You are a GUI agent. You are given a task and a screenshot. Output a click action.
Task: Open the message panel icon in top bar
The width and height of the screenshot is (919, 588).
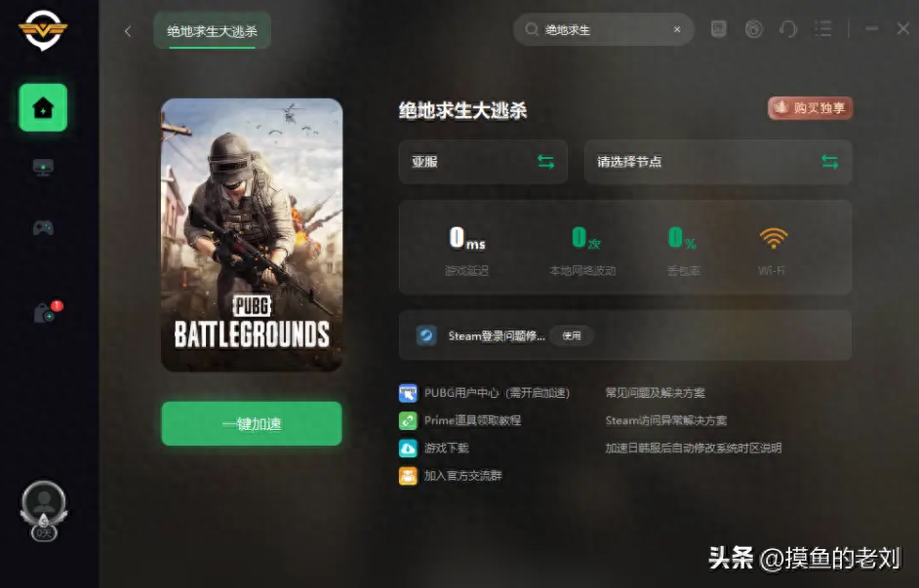(719, 28)
